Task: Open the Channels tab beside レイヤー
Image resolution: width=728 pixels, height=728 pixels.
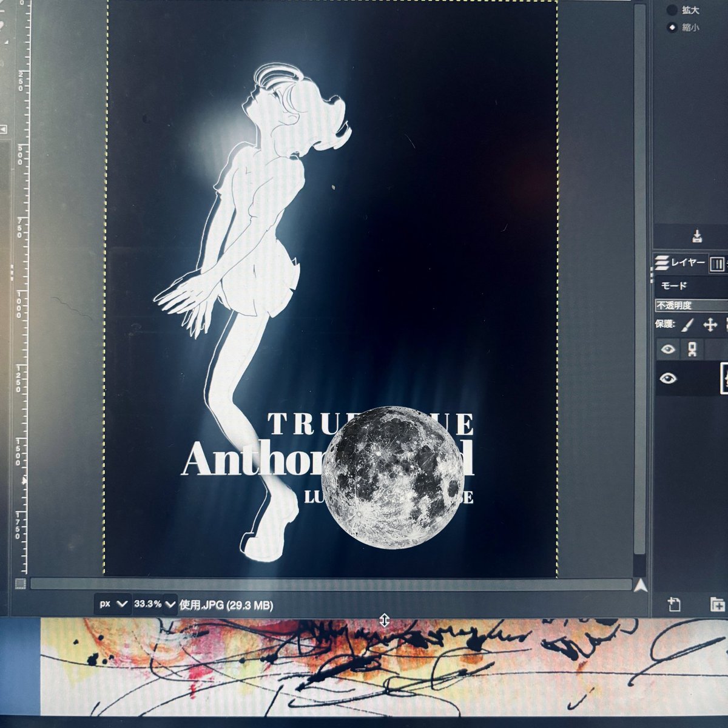Action: pyautogui.click(x=718, y=263)
